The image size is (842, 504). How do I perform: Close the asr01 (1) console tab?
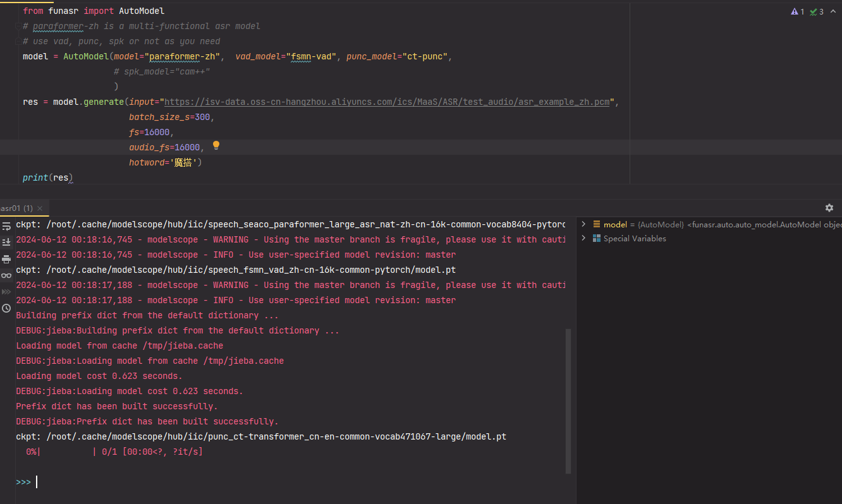pyautogui.click(x=40, y=208)
